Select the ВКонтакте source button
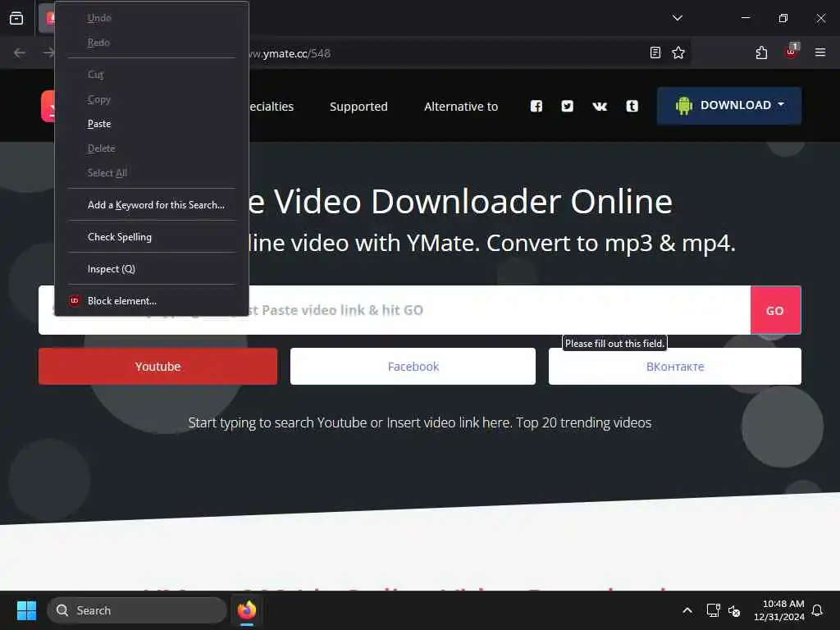 (x=675, y=367)
